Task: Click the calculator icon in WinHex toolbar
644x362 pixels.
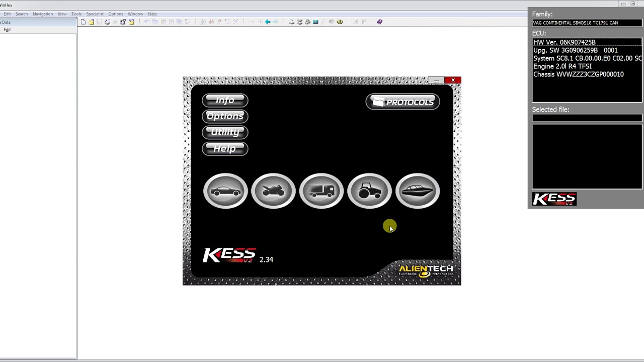Action: click(315, 22)
